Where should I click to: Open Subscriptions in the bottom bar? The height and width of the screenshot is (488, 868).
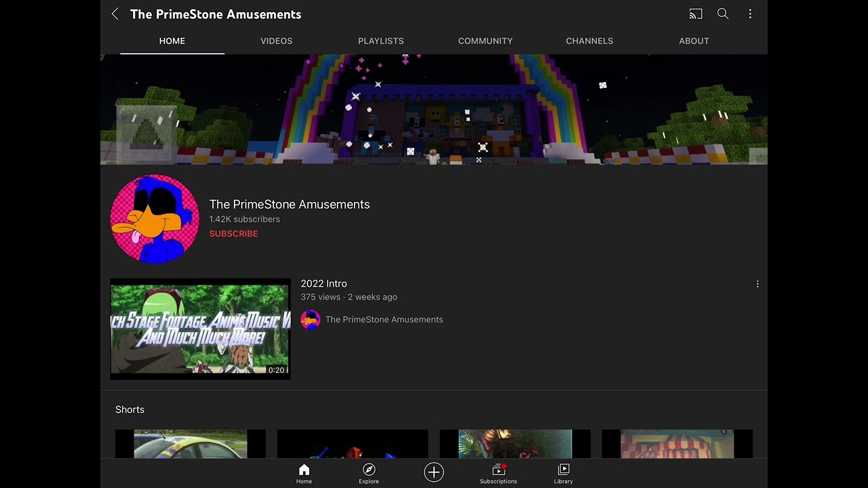pos(498,474)
